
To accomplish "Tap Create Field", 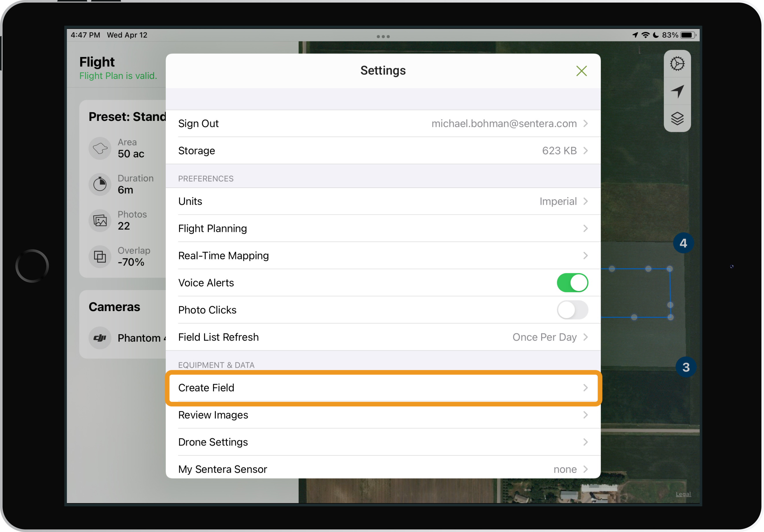I will pyautogui.click(x=383, y=388).
